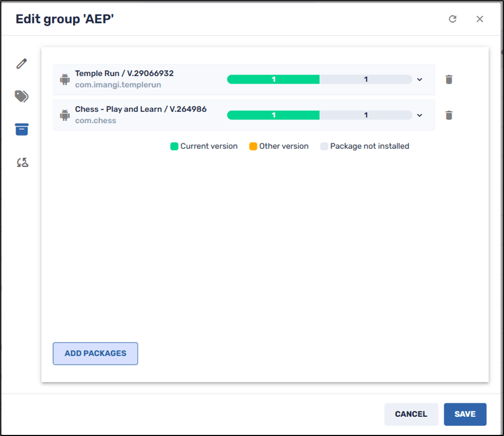Click the Add Packages button

[x=96, y=353]
